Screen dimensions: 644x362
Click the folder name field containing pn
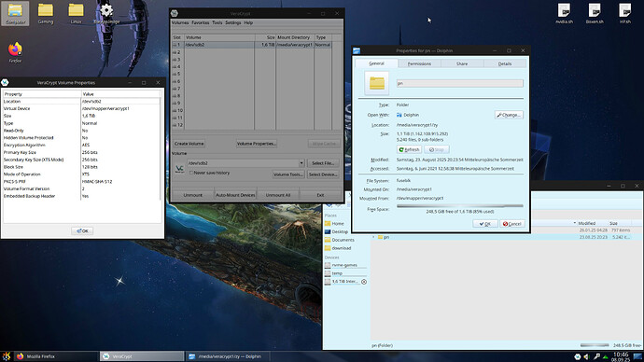coord(459,83)
